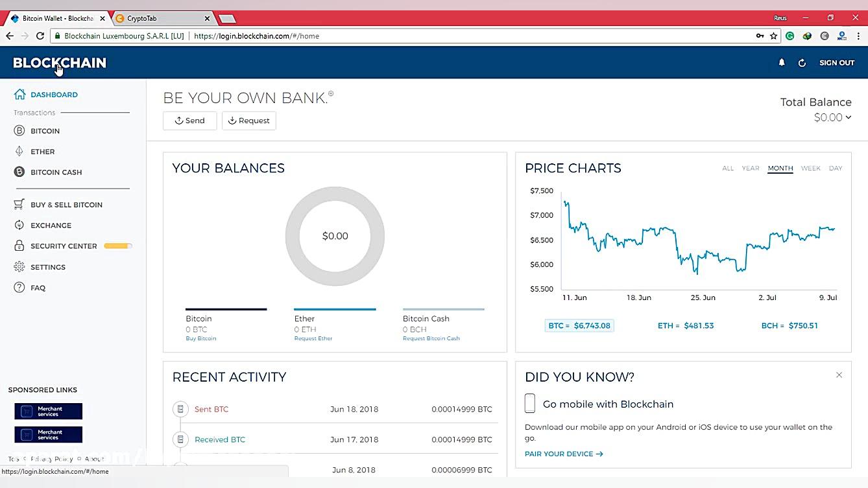
Task: Click the Bitcoin Cash coin icon
Action: click(x=19, y=172)
